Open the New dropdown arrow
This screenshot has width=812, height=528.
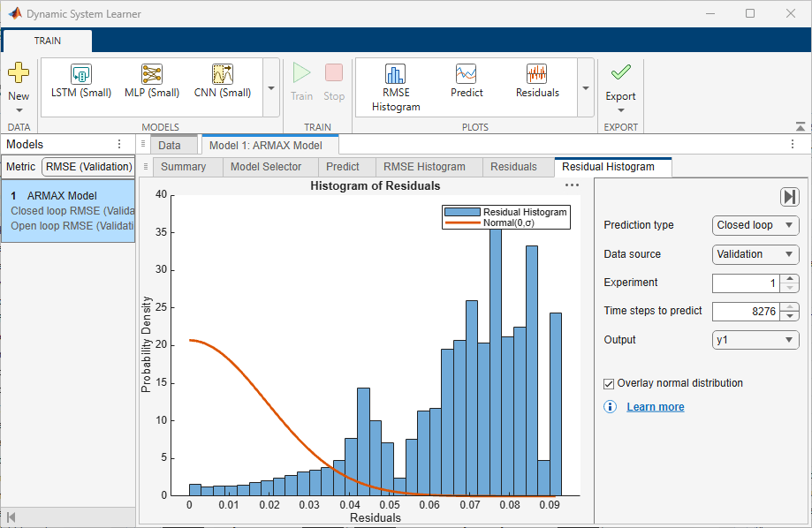tap(19, 110)
